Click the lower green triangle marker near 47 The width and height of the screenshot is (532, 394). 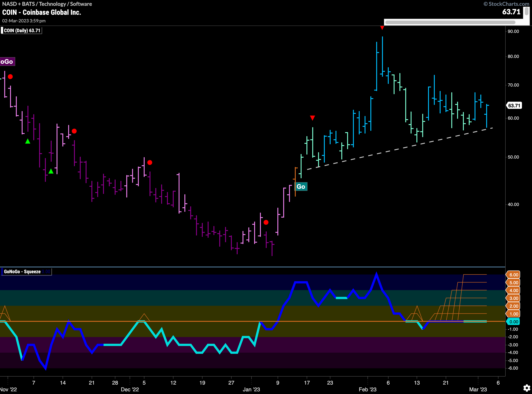[x=51, y=171]
